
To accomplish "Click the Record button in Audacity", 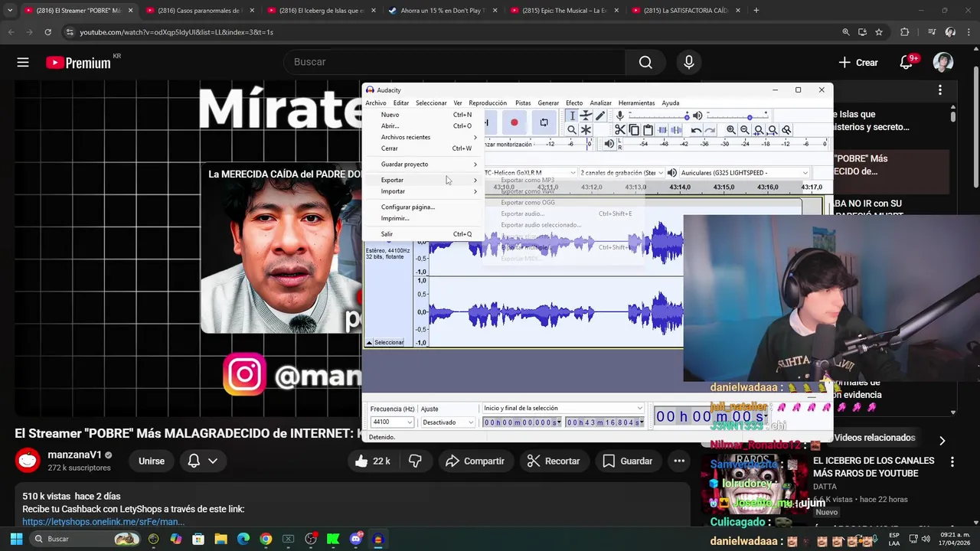I will pos(514,122).
